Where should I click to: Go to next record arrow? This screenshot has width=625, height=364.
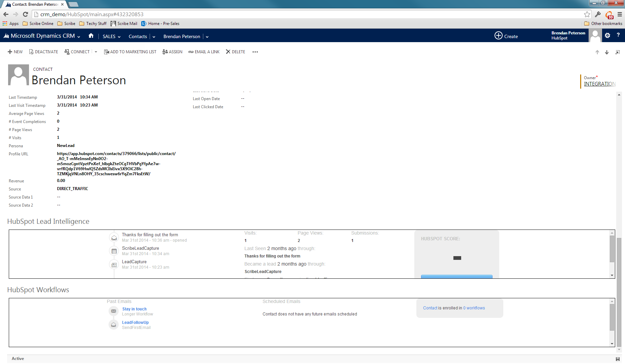click(607, 52)
